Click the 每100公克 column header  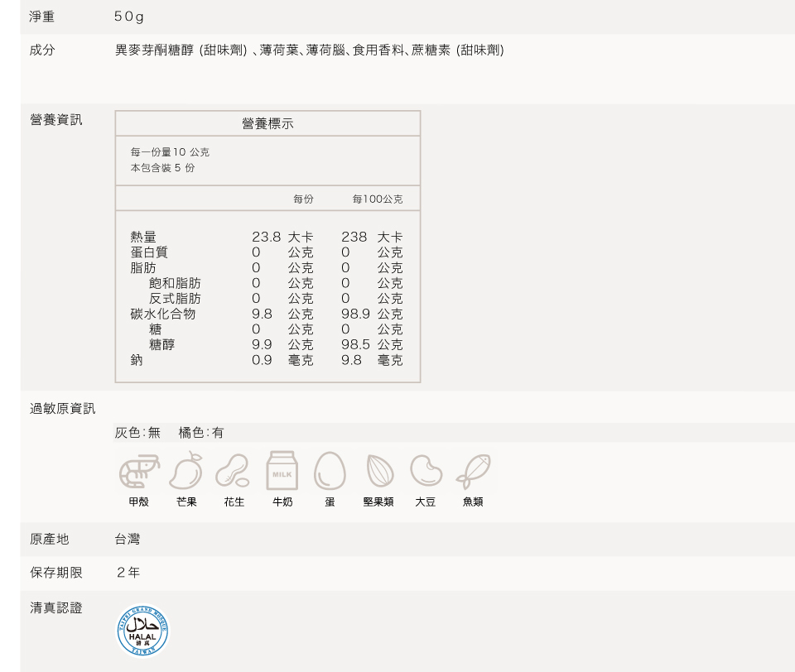pyautogui.click(x=377, y=199)
